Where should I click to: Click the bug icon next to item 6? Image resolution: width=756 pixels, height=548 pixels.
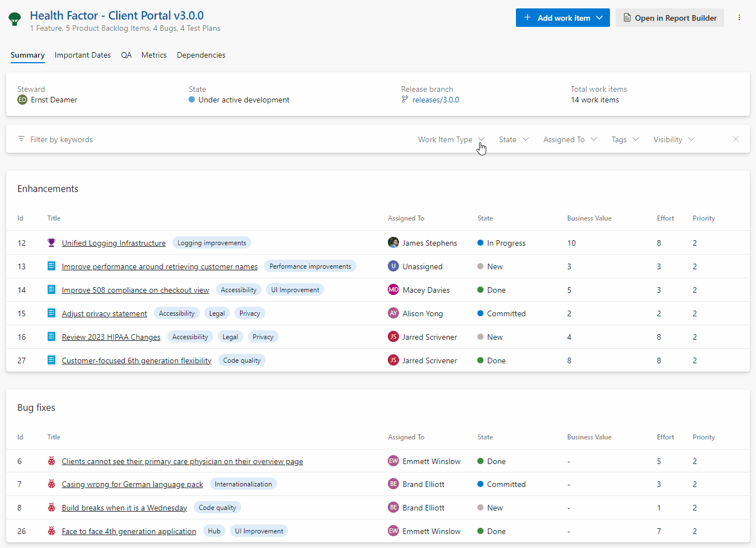pyautogui.click(x=51, y=461)
